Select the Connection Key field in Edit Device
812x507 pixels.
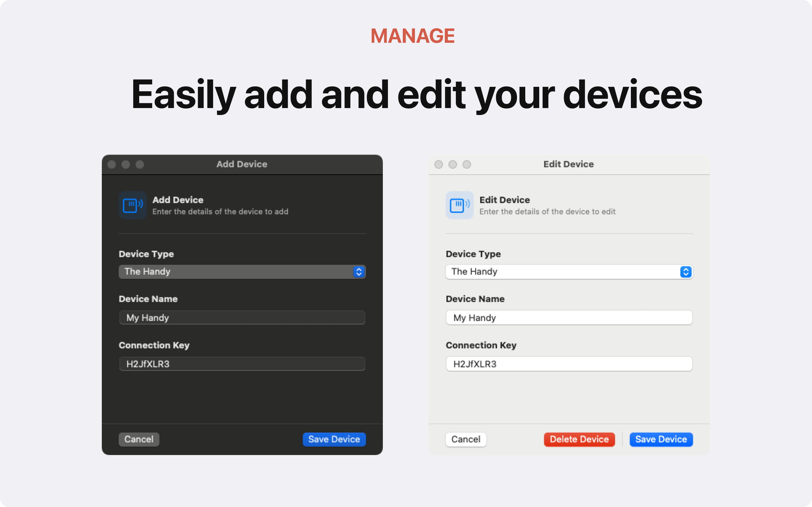(x=569, y=364)
